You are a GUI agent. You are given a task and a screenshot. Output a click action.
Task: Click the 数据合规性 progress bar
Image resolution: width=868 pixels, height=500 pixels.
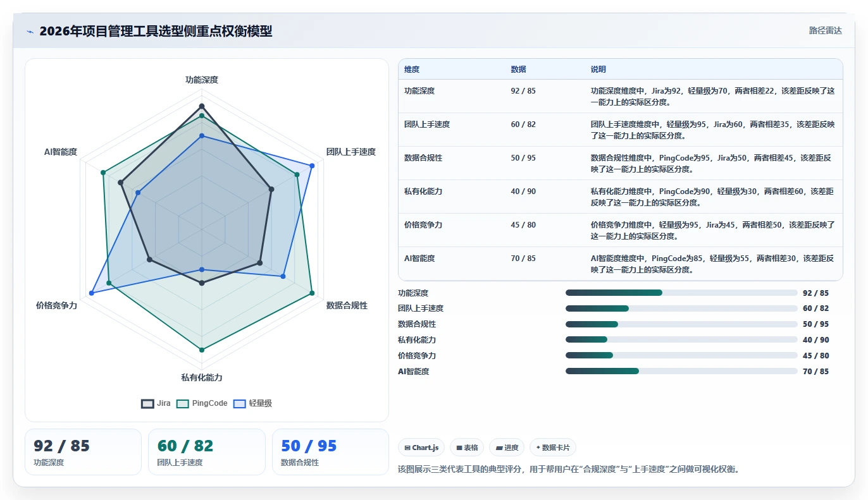coord(681,324)
